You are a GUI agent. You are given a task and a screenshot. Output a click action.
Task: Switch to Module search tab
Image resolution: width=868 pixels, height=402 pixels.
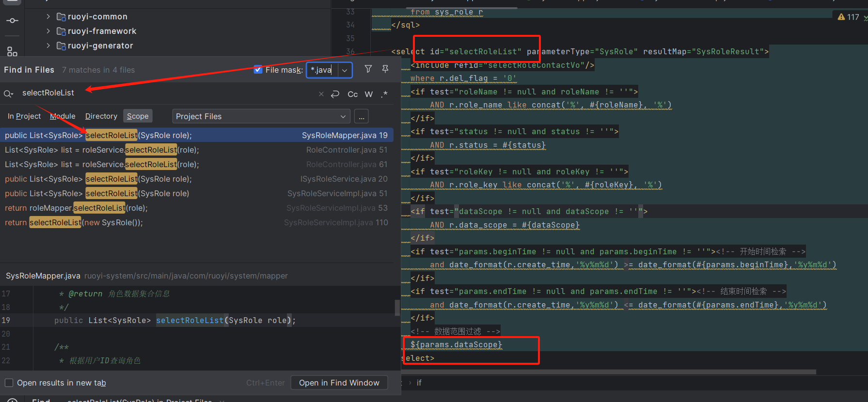[x=63, y=116]
